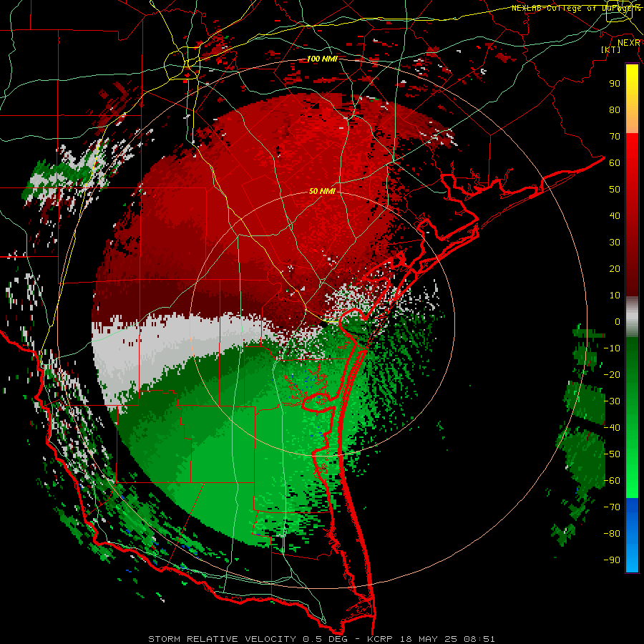Click the "-70" value on the velocity scale
Screen dimensions: 644x644
point(612,507)
